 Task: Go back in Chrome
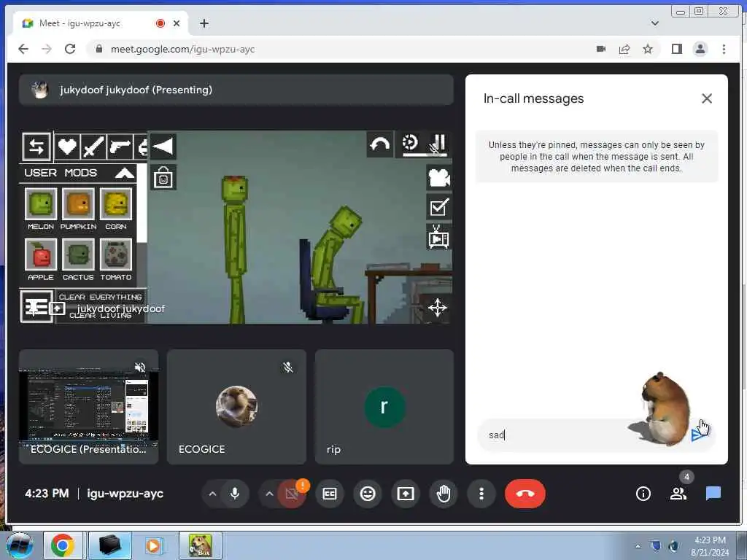coord(23,49)
